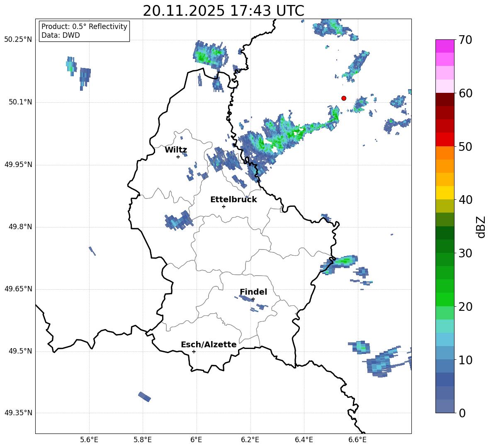491x448 pixels.
Task: Click the 70 tick on colorbar
Action: [465, 40]
